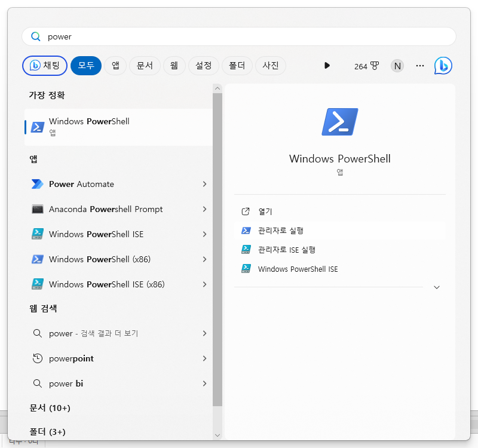Click the search magnifier icon in search box
Viewport: 478px width, 448px height.
(x=36, y=36)
